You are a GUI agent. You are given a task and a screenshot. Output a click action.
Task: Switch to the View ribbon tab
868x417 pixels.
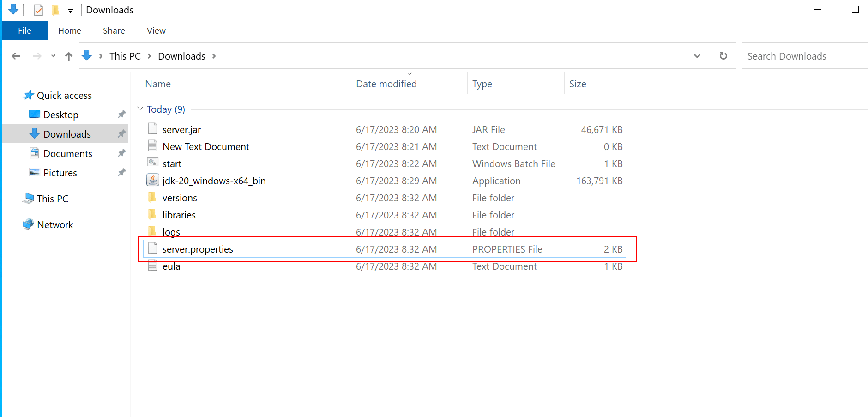click(156, 30)
